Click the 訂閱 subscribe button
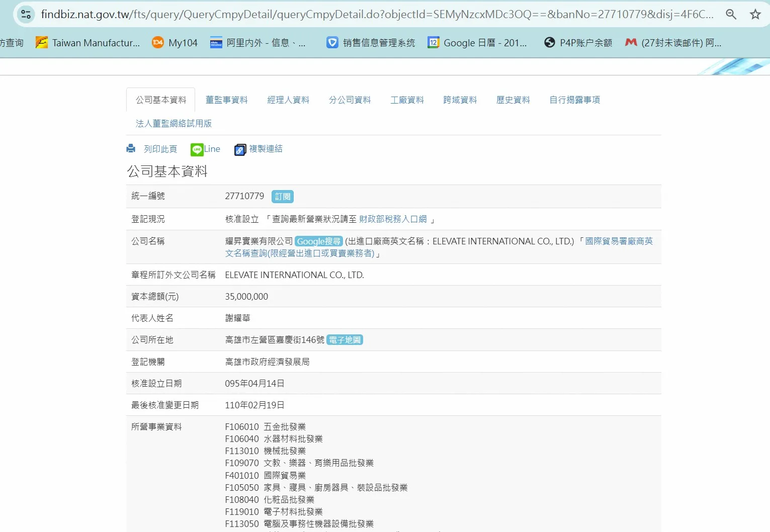The image size is (770, 532). (x=282, y=197)
